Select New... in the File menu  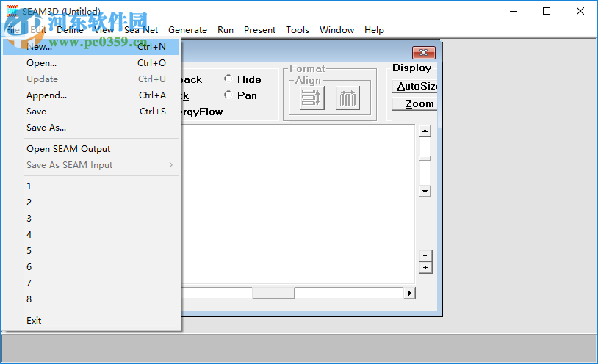91,47
